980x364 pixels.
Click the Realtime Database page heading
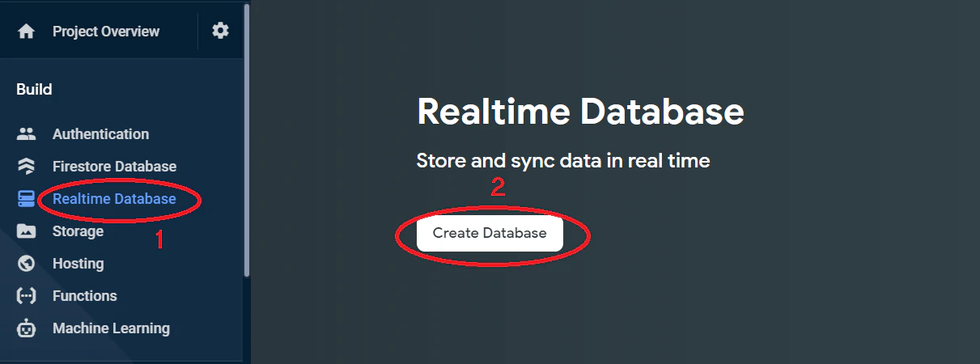point(580,112)
